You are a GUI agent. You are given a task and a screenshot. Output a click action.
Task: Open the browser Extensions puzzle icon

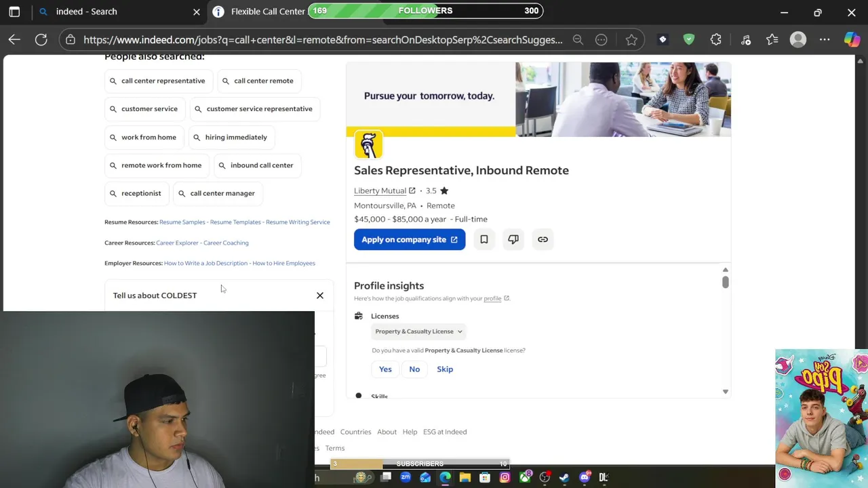[716, 40]
